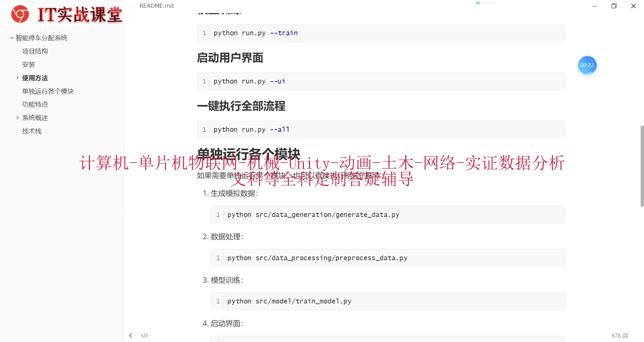Viewport: 644px width, 342px height.
Task: Expand the 系统概述 outline section
Action: click(x=17, y=118)
